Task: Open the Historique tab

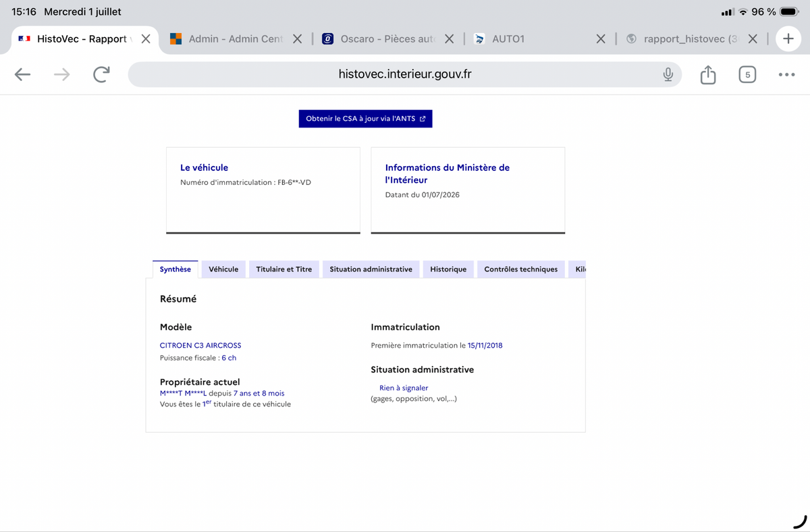Action: 448,269
